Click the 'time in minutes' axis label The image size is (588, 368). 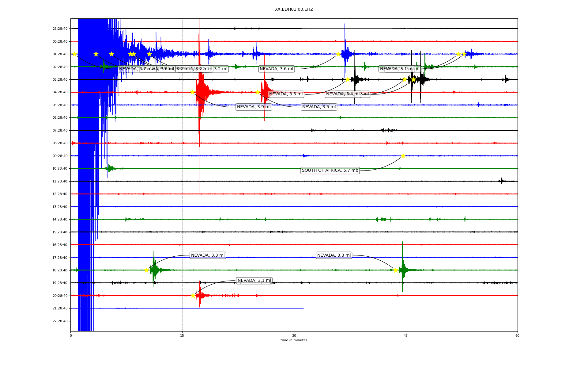pyautogui.click(x=294, y=340)
